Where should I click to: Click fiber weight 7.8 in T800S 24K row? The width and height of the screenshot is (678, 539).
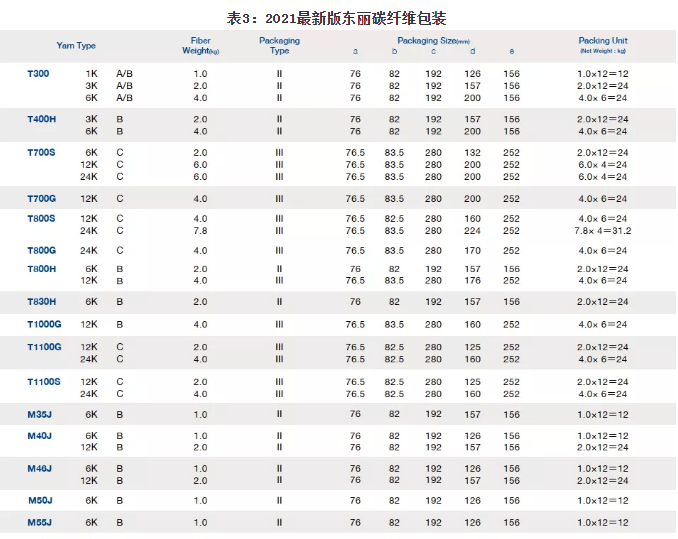click(x=200, y=231)
